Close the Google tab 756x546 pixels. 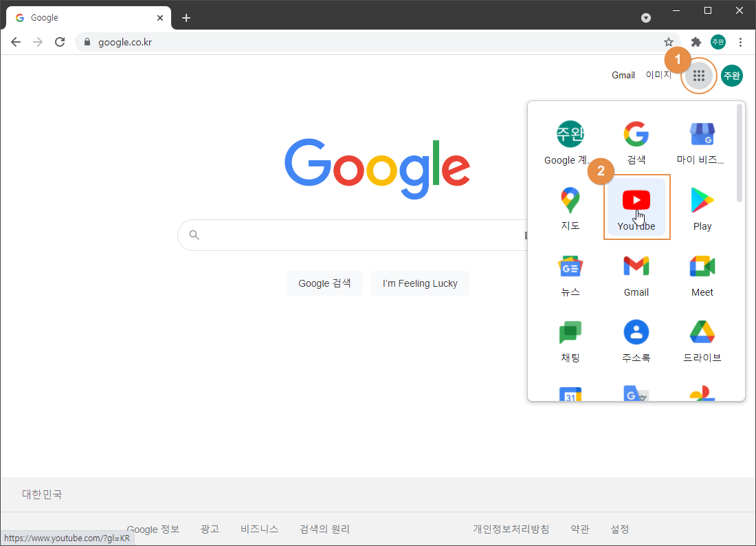click(160, 18)
